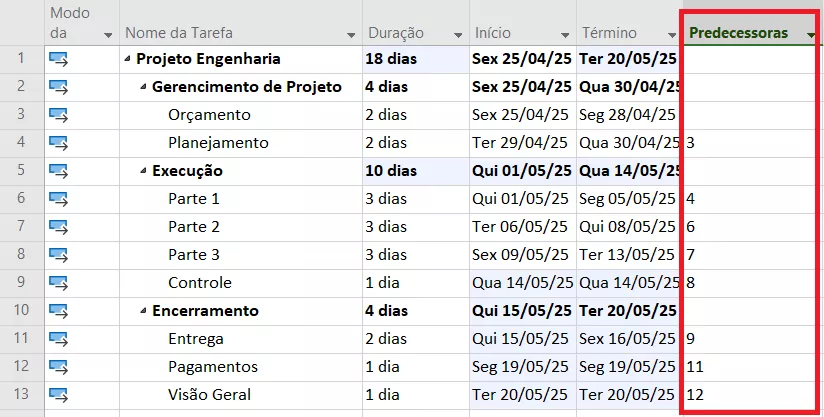Click task mode icon in Entrega row

tap(58, 339)
